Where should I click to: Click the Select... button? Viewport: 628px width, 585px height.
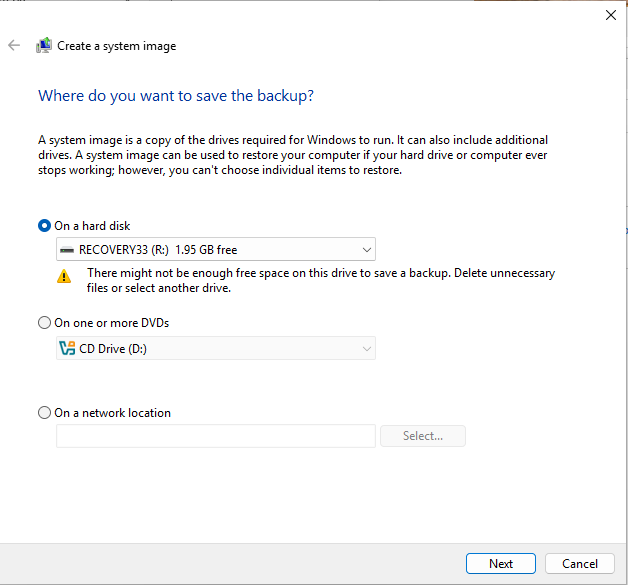click(x=423, y=436)
